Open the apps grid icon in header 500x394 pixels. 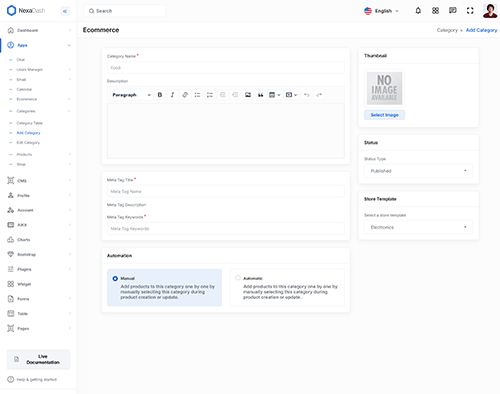(435, 11)
